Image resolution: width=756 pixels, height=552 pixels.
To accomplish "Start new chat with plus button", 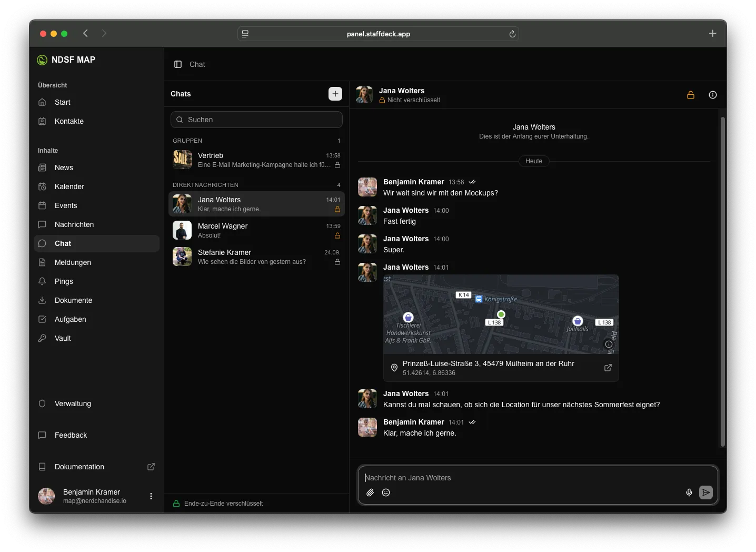I will click(x=335, y=94).
